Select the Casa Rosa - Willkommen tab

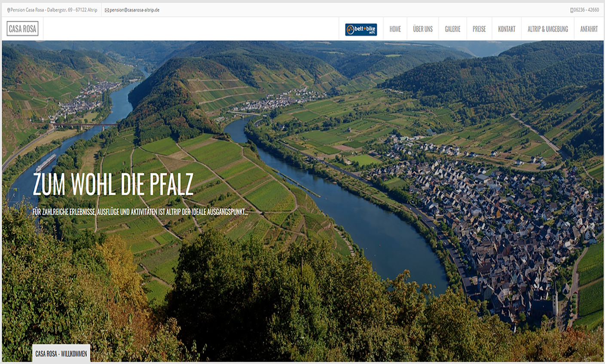(61, 354)
